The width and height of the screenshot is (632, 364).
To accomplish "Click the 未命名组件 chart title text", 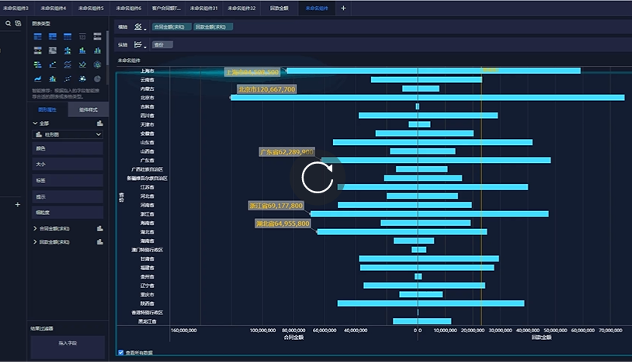I will [129, 61].
